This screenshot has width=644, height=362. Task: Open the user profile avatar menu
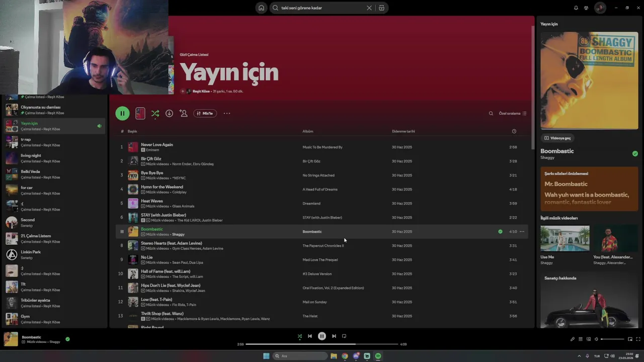point(600,8)
